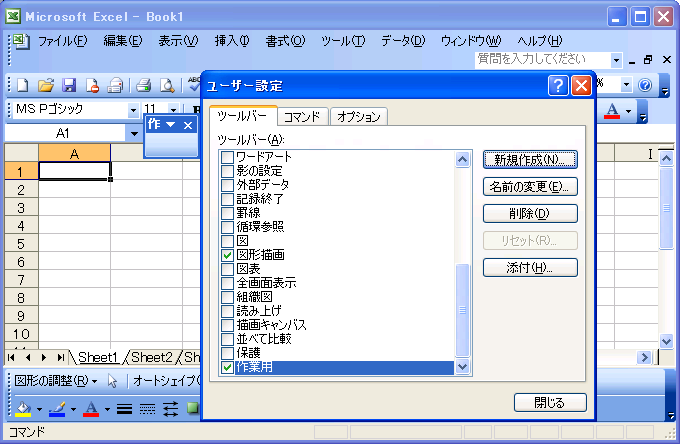Screen dimensions: 680x444
Task: Click column A header in worksheet
Action: tap(75, 153)
